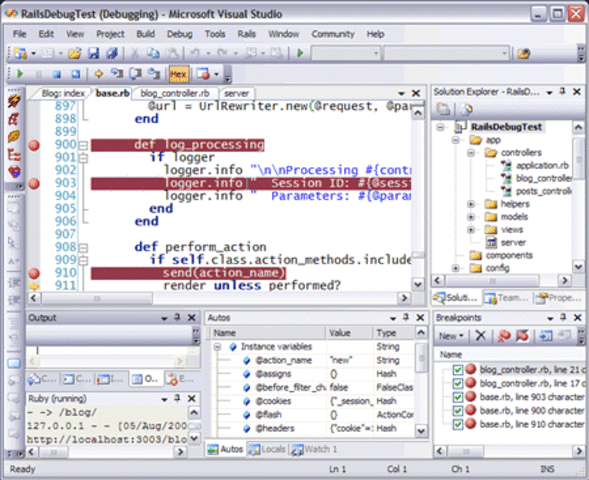Image resolution: width=589 pixels, height=480 pixels.
Task: Click the far-right icon in the top toolbar
Action: point(524,53)
